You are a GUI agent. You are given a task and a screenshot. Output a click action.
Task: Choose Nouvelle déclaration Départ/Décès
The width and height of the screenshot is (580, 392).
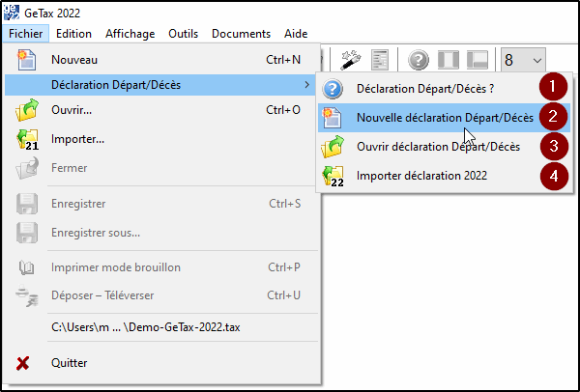[x=444, y=118]
